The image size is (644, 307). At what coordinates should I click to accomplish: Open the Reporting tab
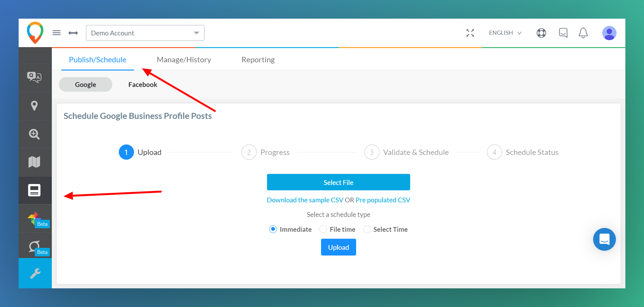pyautogui.click(x=258, y=60)
